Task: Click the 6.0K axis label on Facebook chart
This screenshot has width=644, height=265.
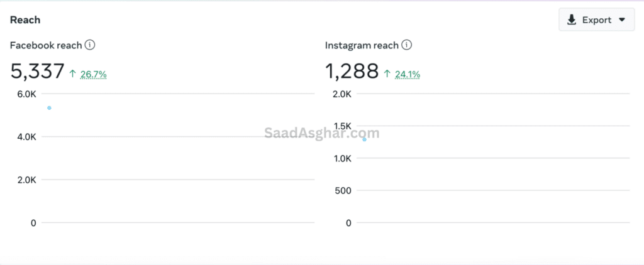Action: tap(26, 94)
